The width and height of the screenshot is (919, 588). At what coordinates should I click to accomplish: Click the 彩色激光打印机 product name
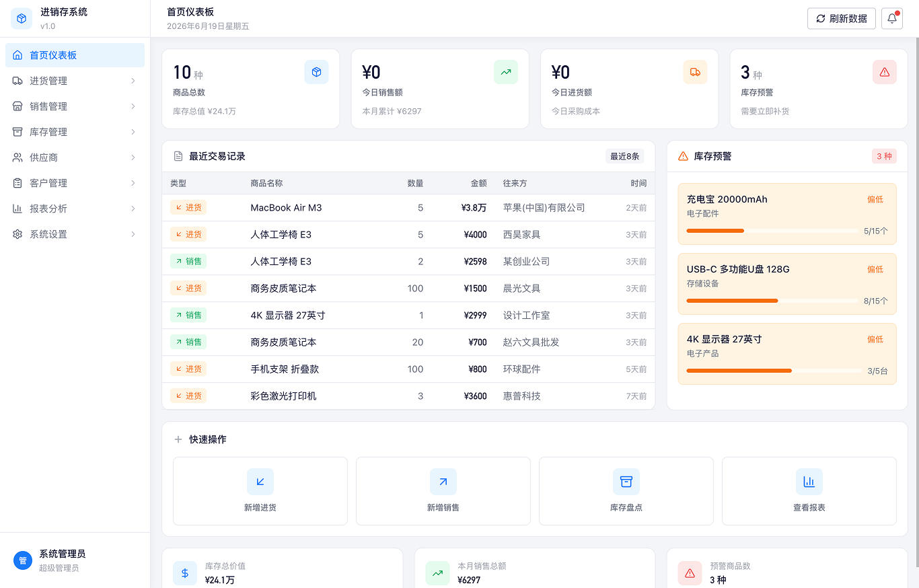tap(283, 396)
